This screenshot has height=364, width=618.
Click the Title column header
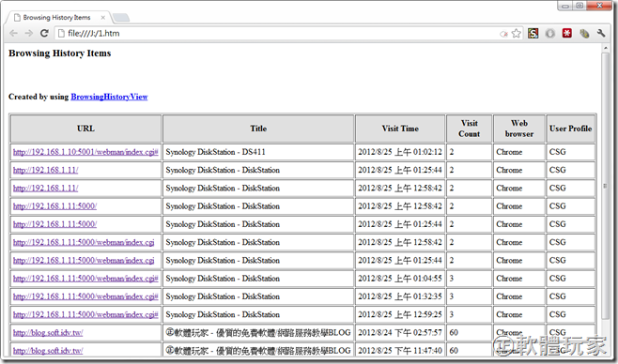(x=258, y=129)
